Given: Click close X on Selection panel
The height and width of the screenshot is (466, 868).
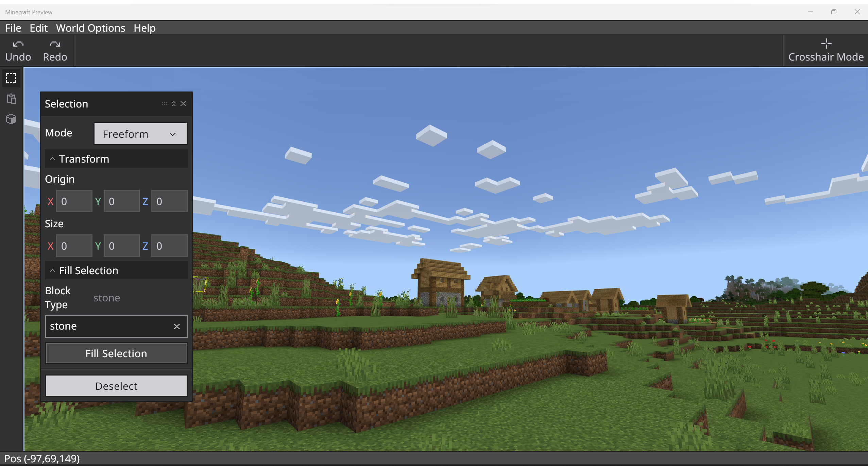Looking at the screenshot, I should [183, 103].
